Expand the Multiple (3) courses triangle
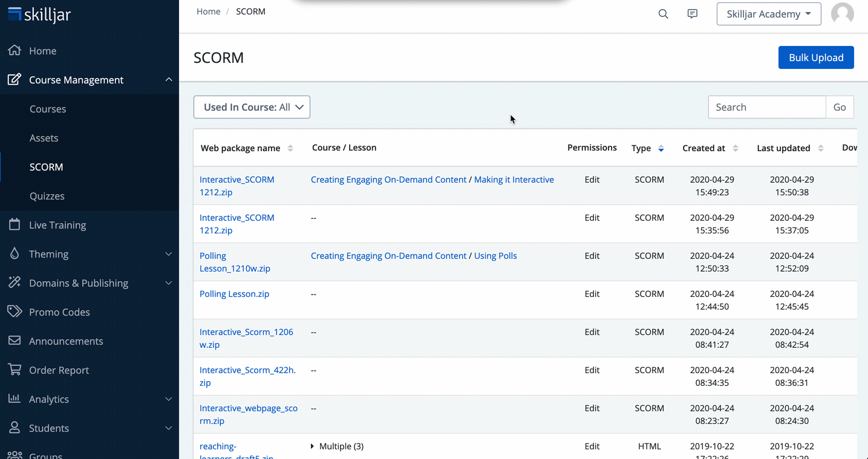Viewport: 868px width, 459px height. [x=312, y=446]
